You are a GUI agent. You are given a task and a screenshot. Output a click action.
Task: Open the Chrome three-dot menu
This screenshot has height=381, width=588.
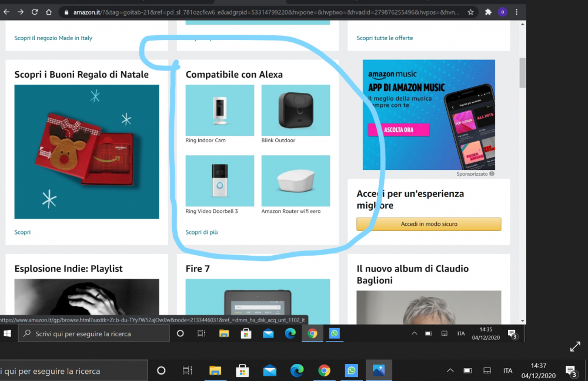(516, 11)
